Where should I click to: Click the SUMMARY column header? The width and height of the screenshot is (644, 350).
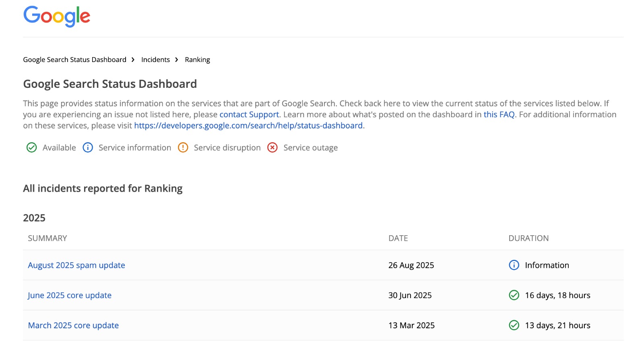pos(47,238)
